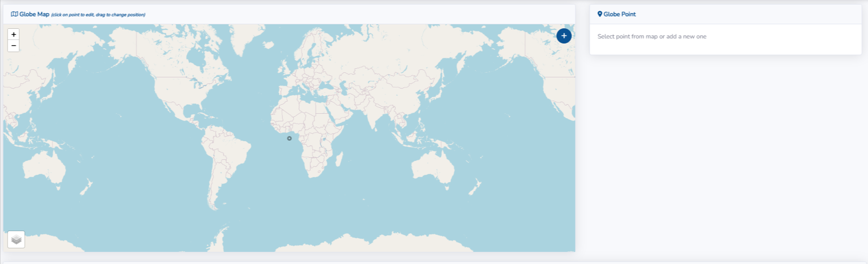
Task: Click on Australia on the right side
Action: tap(433, 167)
